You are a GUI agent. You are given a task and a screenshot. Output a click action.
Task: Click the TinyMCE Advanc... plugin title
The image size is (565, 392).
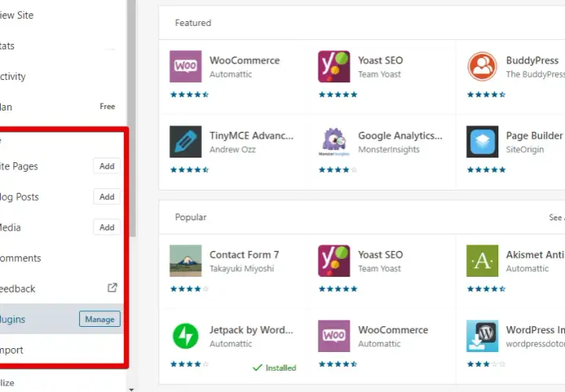pos(252,136)
